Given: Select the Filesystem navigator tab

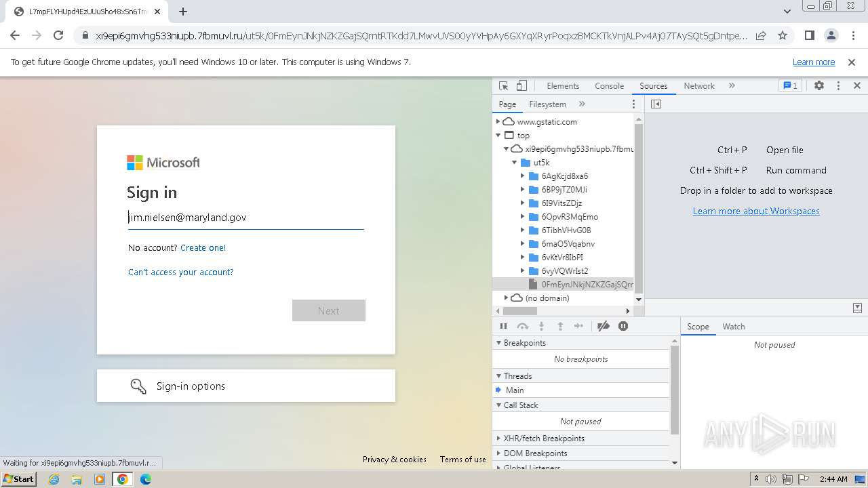Looking at the screenshot, I should click(547, 104).
